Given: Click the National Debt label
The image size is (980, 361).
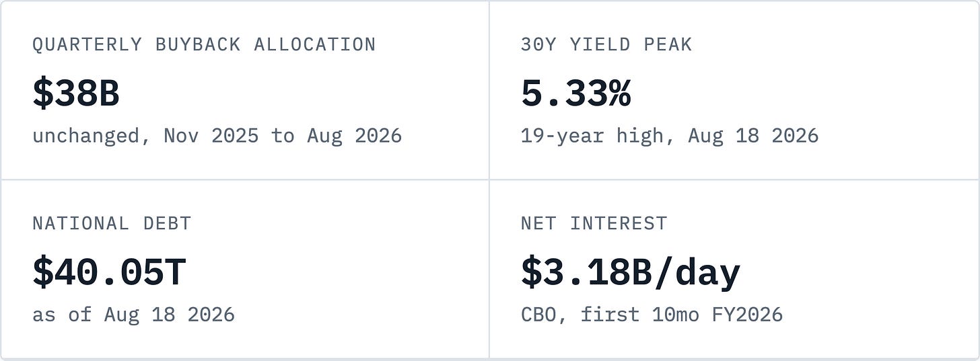Looking at the screenshot, I should coord(112,223).
